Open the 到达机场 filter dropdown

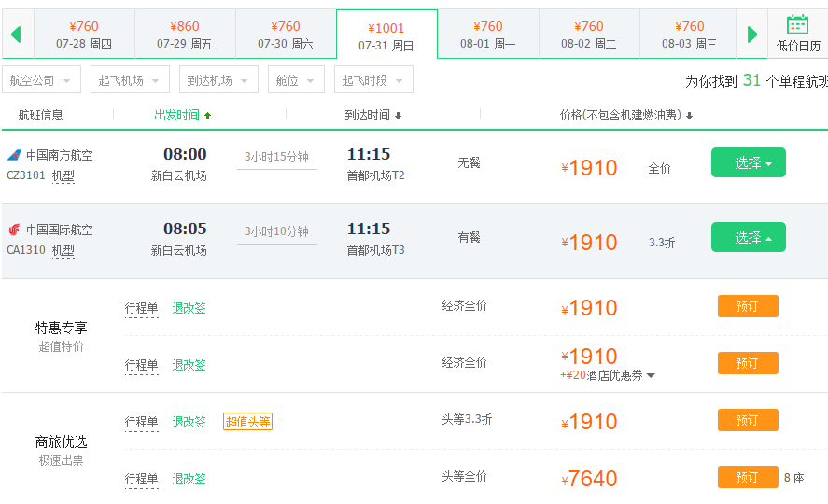click(218, 79)
